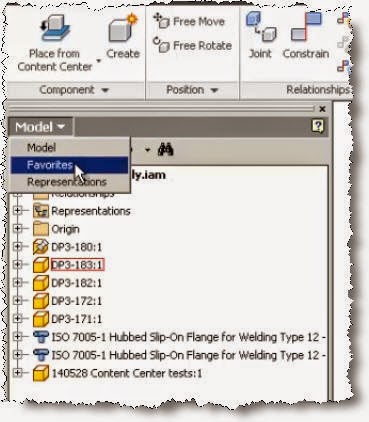Click the Create component icon
369x422 pixels.
[123, 28]
